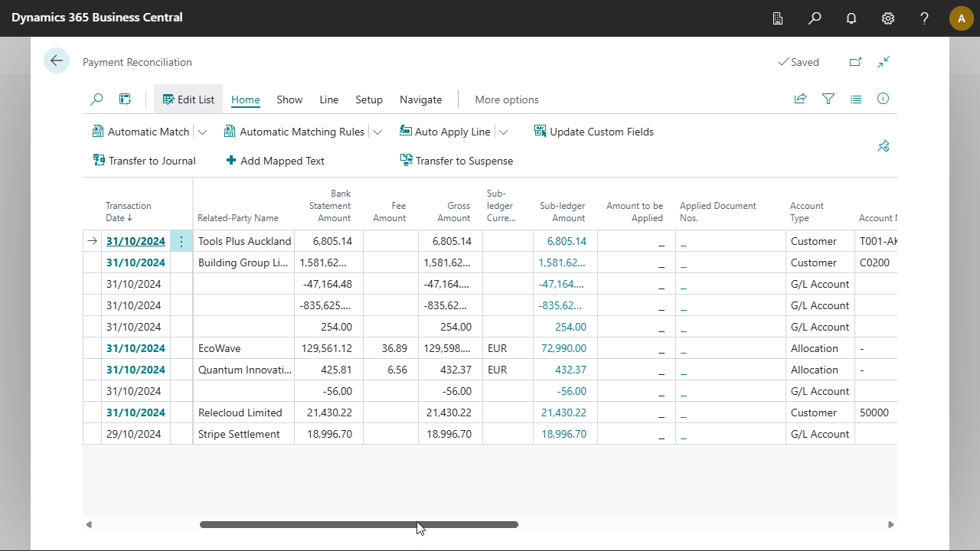Screen dimensions: 980x551
Task: Click the scrollbar right arrow
Action: pyautogui.click(x=890, y=525)
